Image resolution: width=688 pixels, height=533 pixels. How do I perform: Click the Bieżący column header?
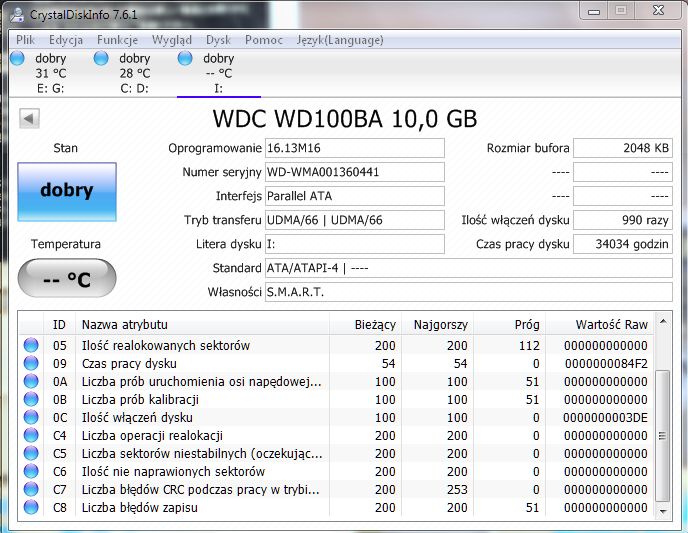pyautogui.click(x=366, y=325)
